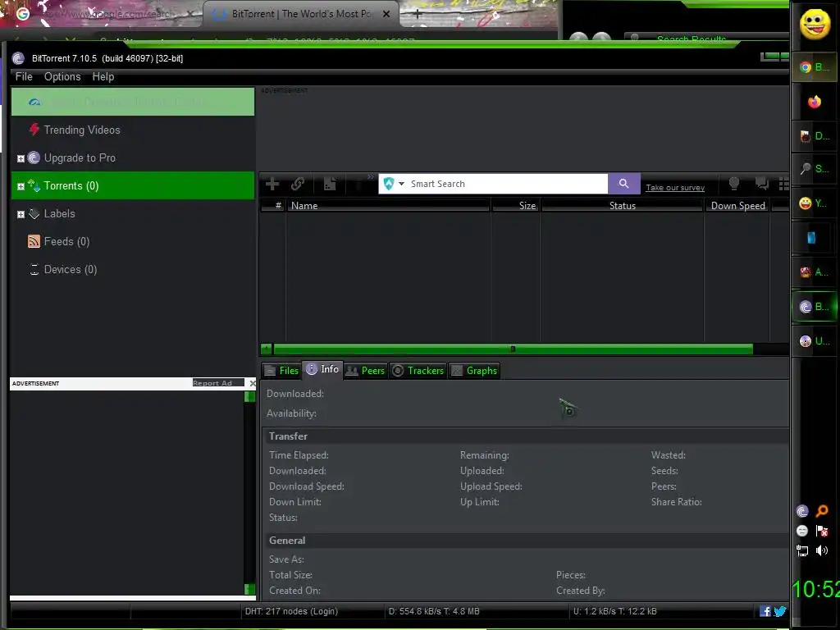Image resolution: width=840 pixels, height=630 pixels.
Task: Click the Twitter icon in status bar
Action: point(780,611)
